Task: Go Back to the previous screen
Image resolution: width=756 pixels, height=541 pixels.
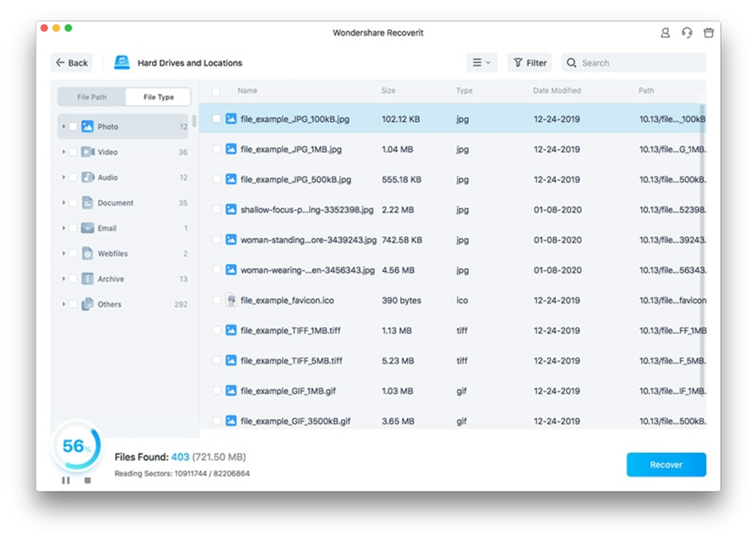Action: pos(72,63)
